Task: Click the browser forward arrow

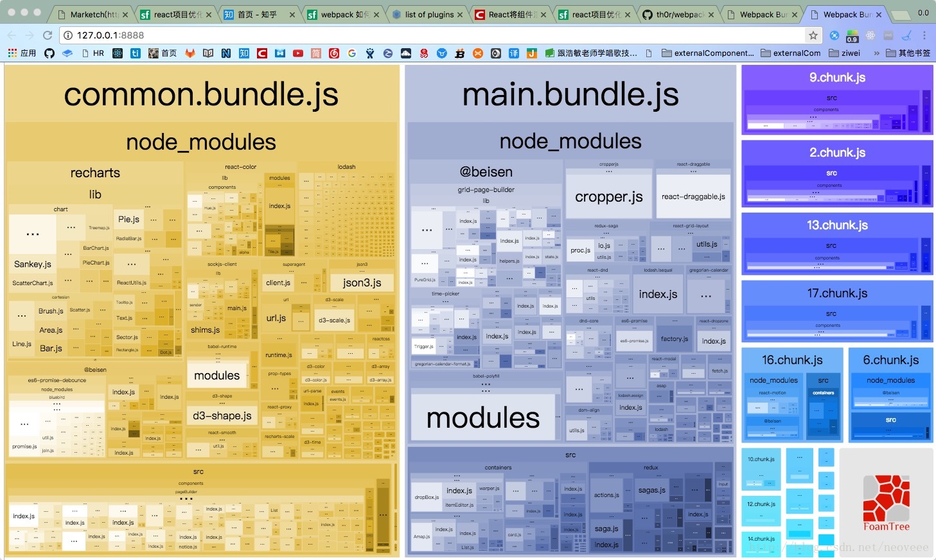Action: pyautogui.click(x=30, y=35)
